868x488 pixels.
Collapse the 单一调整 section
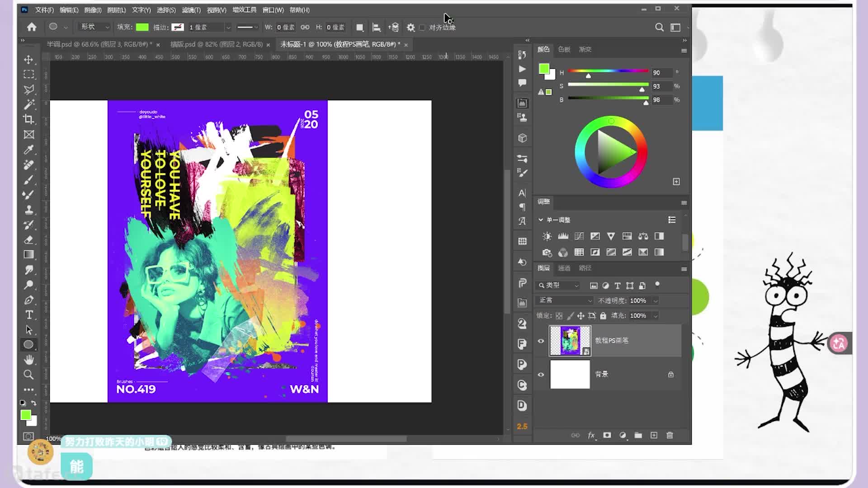point(541,220)
